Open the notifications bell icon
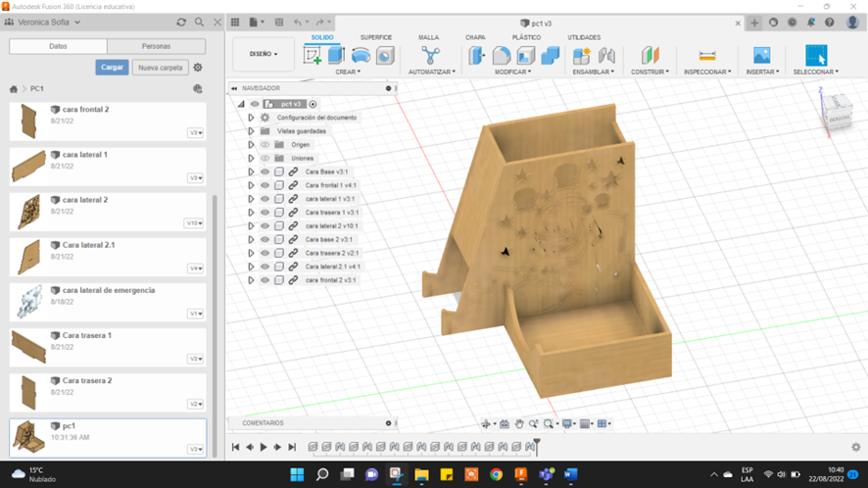The image size is (868, 488). pyautogui.click(x=810, y=23)
